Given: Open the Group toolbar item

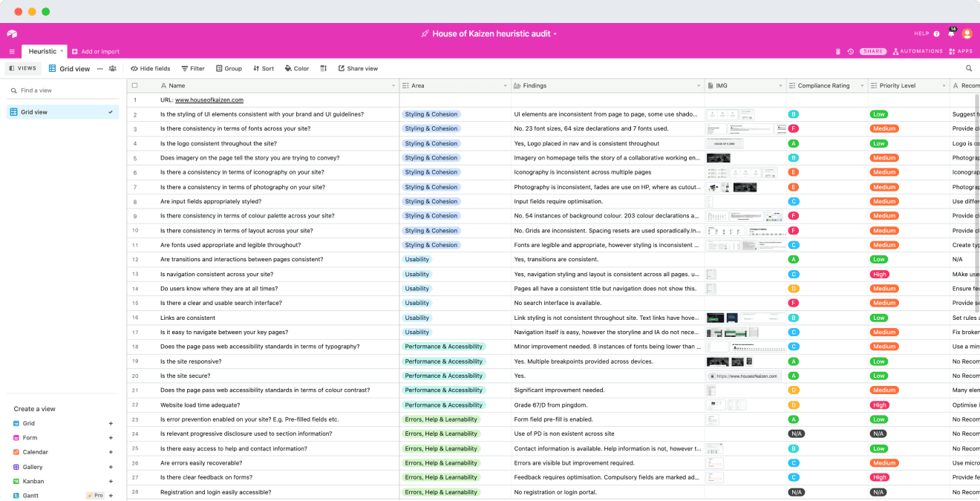Looking at the screenshot, I should click(229, 68).
